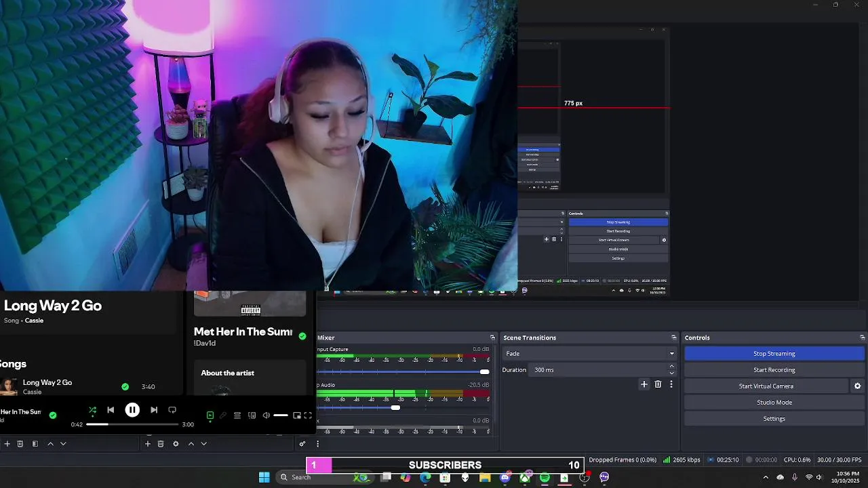Open the About the artist card
This screenshot has width=868, height=488.
pos(250,378)
